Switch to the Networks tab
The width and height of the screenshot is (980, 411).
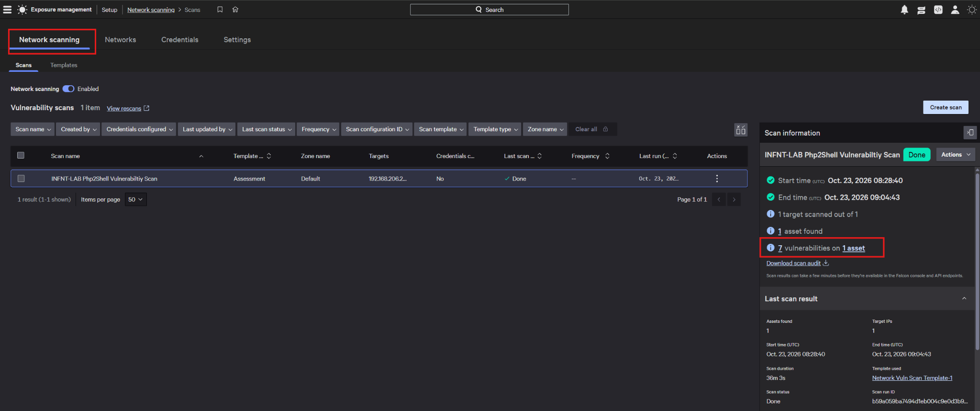pos(121,40)
